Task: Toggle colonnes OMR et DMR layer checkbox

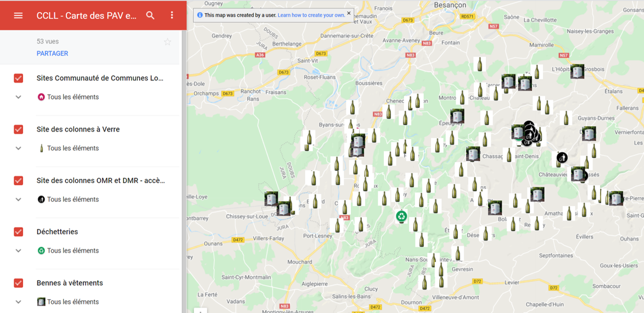Action: 19,180
